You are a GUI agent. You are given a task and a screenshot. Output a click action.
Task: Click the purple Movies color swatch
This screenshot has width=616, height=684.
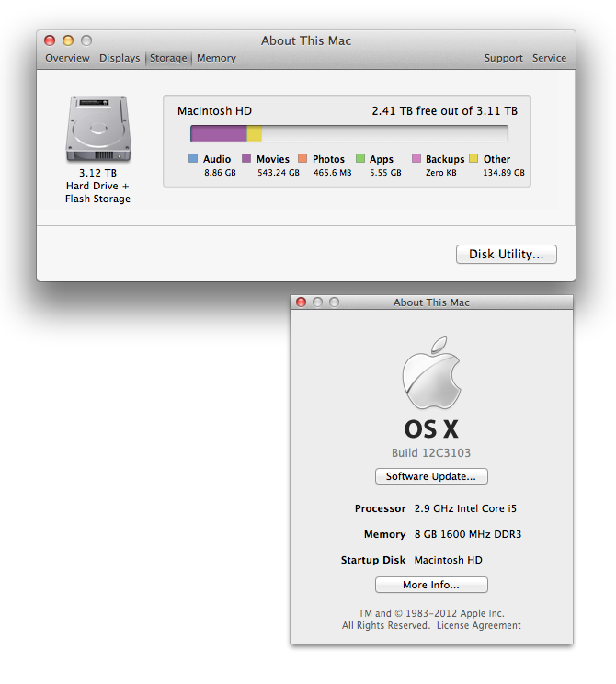246,158
